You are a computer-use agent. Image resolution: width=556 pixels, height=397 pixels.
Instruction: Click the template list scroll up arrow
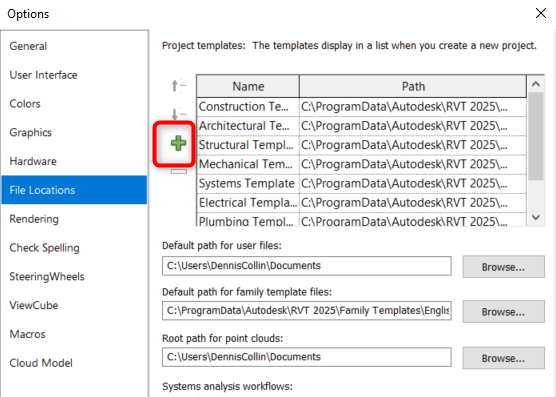click(536, 84)
